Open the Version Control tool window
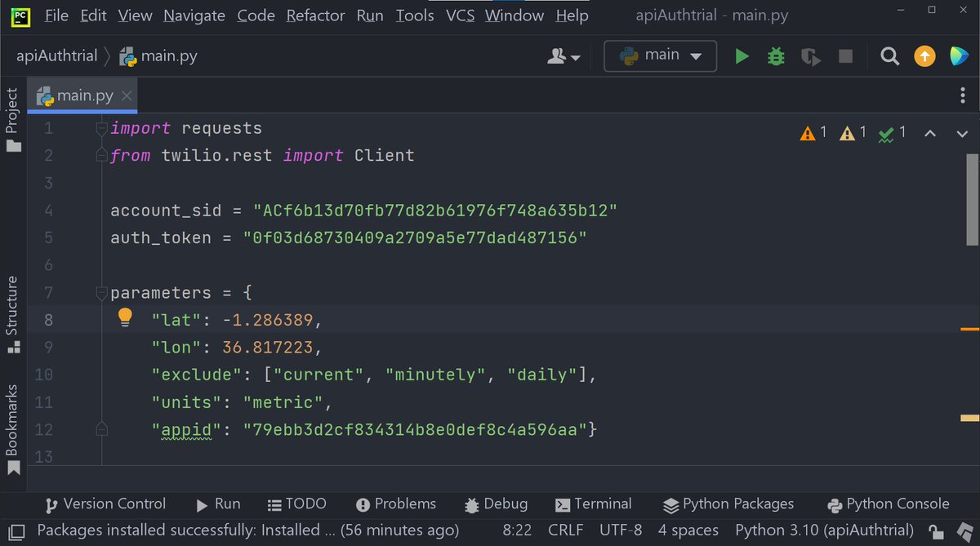This screenshot has width=980, height=546. [x=105, y=504]
